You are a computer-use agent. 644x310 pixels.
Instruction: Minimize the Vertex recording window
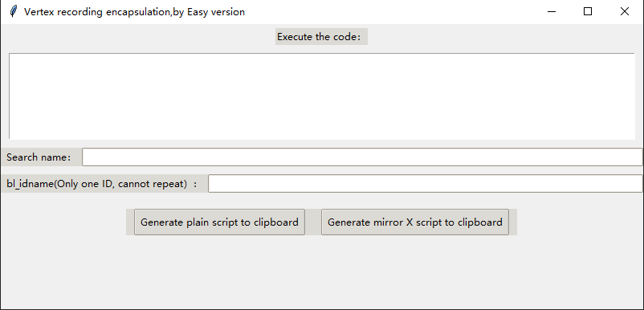(552, 11)
